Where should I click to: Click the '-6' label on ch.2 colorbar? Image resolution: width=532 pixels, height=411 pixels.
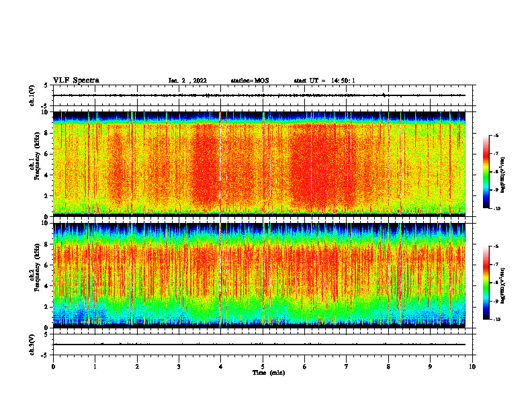click(496, 246)
